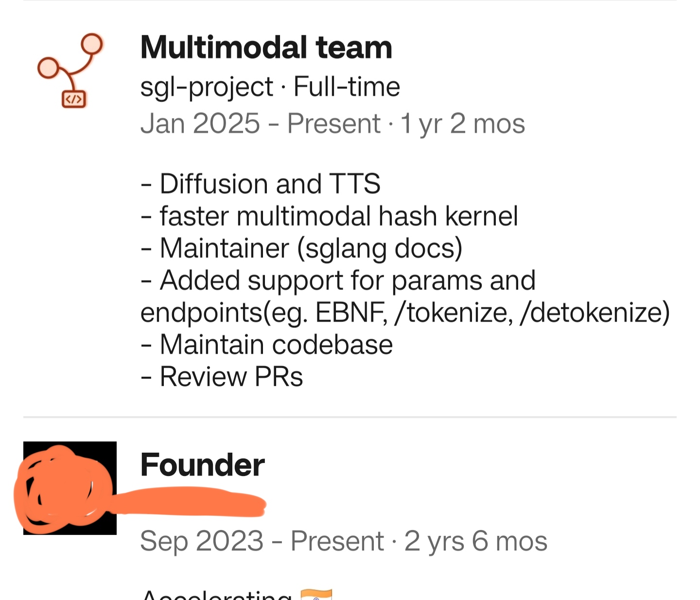Image resolution: width=700 pixels, height=600 pixels.
Task: Click the "Jan 2025 - Present" date range
Action: pos(260,124)
